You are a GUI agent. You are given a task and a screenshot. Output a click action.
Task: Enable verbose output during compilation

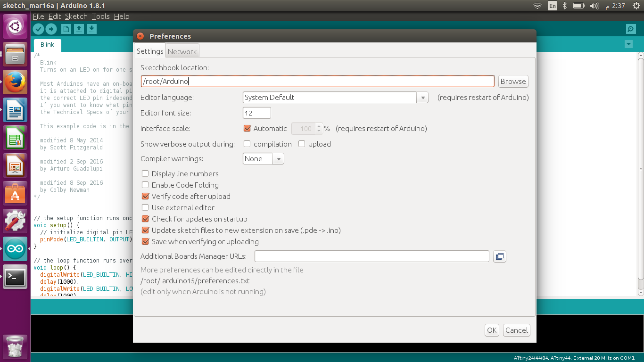click(x=247, y=144)
